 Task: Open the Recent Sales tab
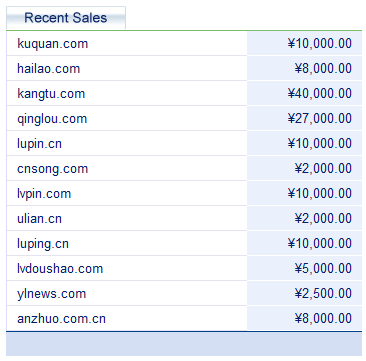coord(66,17)
